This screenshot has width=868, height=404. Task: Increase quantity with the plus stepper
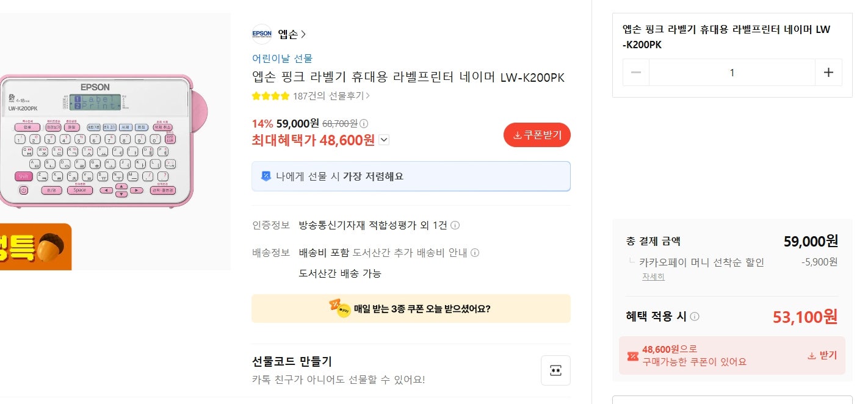pyautogui.click(x=828, y=72)
